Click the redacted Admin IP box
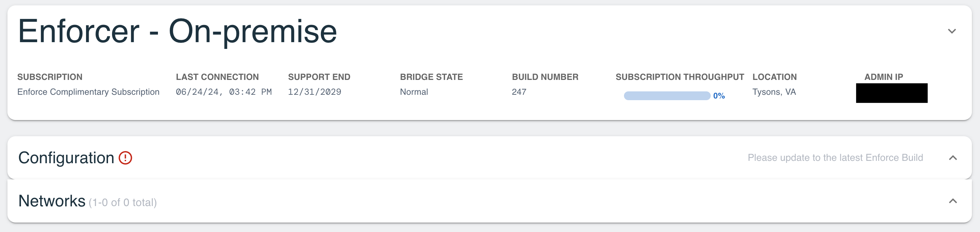The image size is (980, 232). pos(891,93)
